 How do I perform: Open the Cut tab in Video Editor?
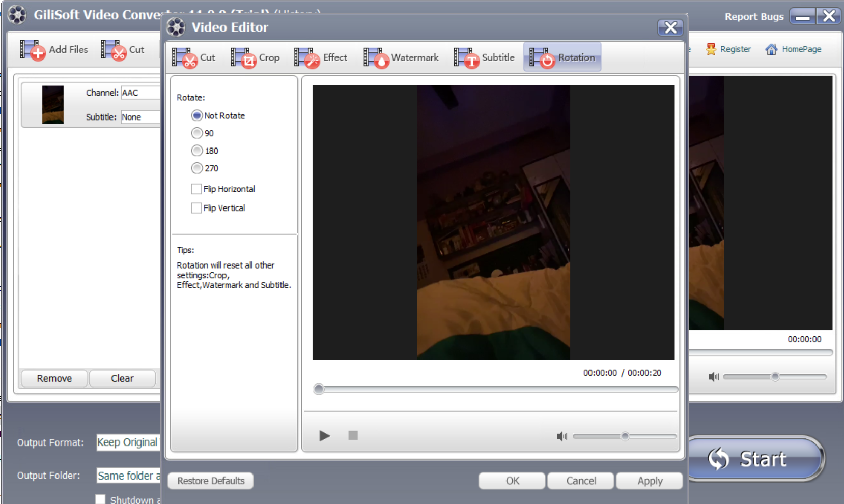193,57
